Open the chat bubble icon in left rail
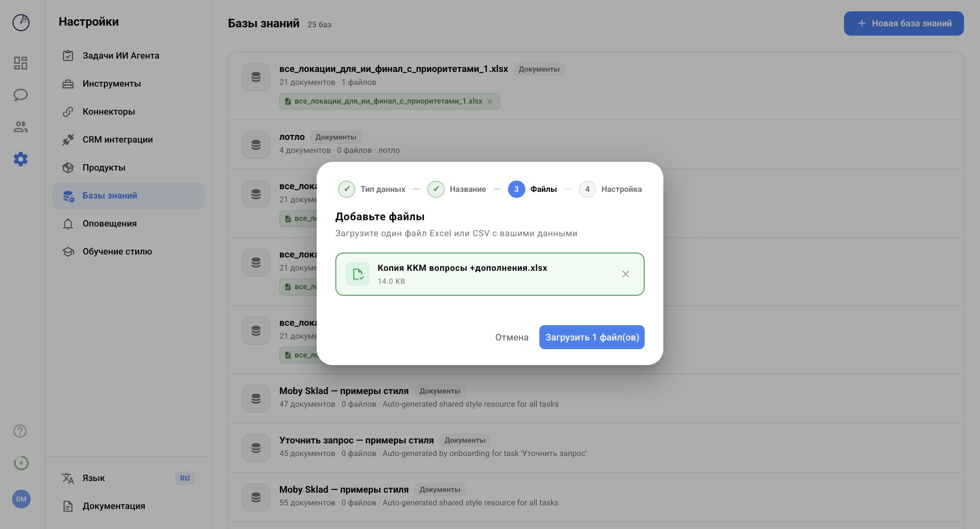 click(x=21, y=95)
